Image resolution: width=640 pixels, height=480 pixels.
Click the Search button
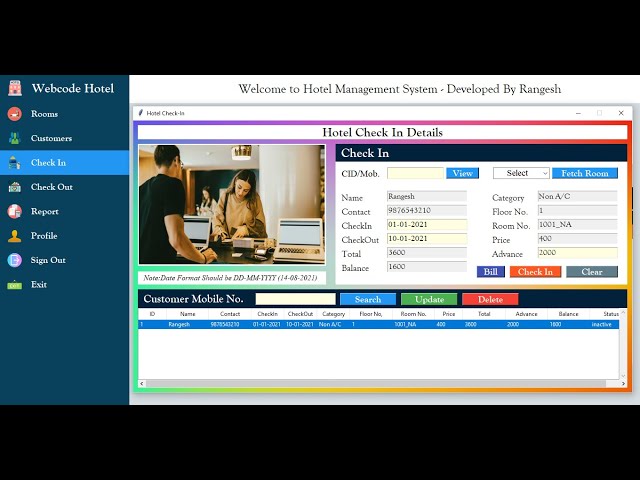(x=368, y=299)
